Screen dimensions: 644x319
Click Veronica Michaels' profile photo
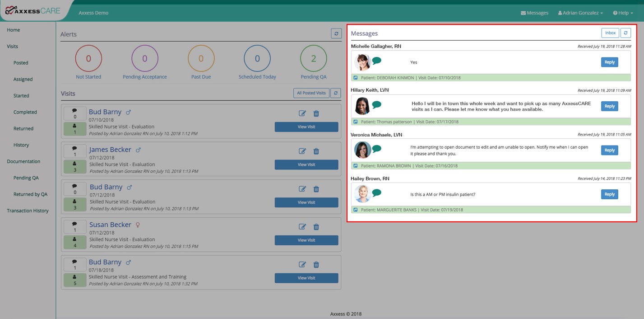pos(362,150)
